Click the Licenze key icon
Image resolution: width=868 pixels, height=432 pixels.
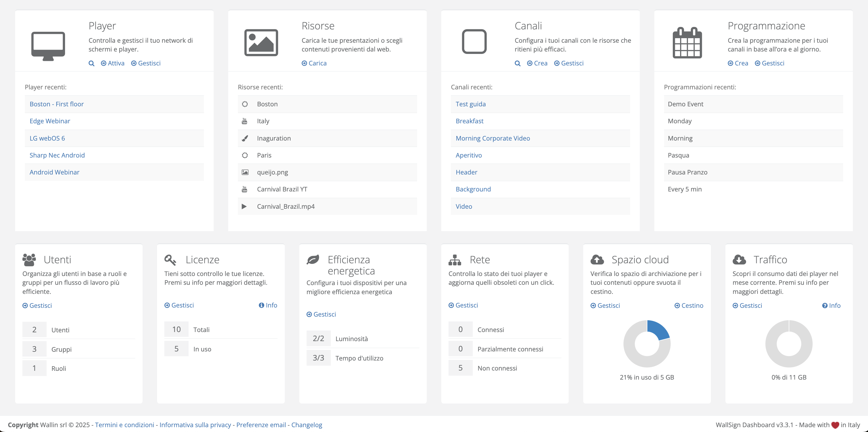(x=170, y=260)
